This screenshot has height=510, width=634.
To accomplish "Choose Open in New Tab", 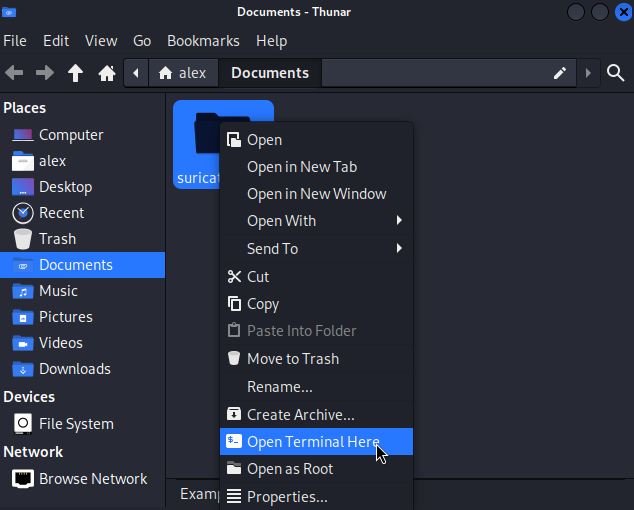I will [316, 167].
